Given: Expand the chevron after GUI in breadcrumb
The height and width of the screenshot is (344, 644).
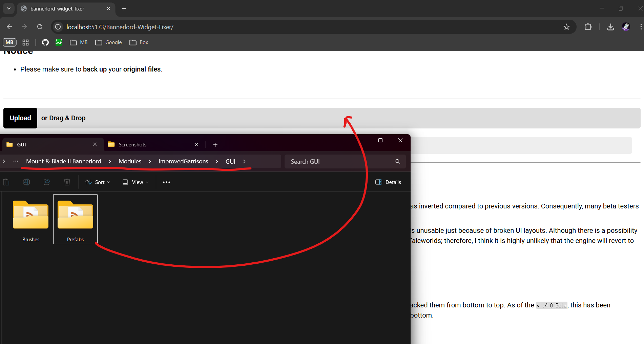Looking at the screenshot, I should [244, 161].
